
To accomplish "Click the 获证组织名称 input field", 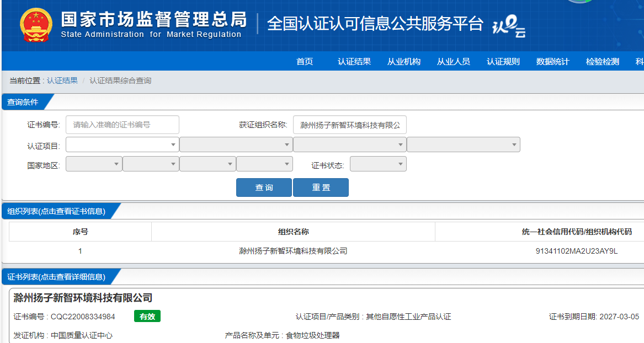I will pyautogui.click(x=350, y=125).
